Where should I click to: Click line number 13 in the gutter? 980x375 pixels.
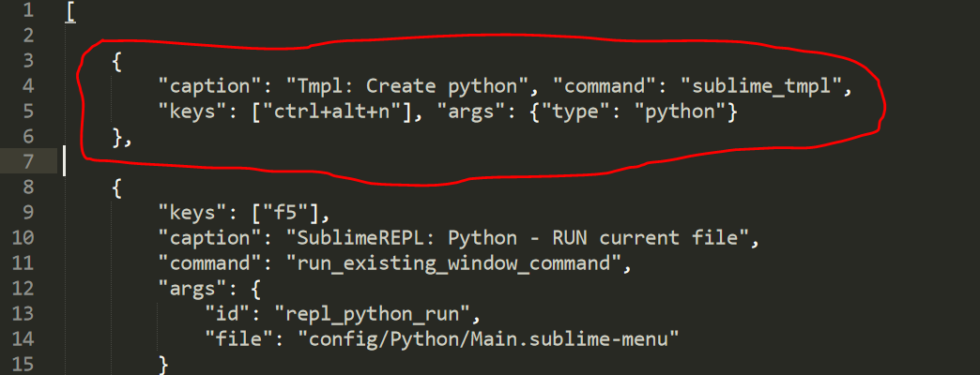(x=23, y=313)
